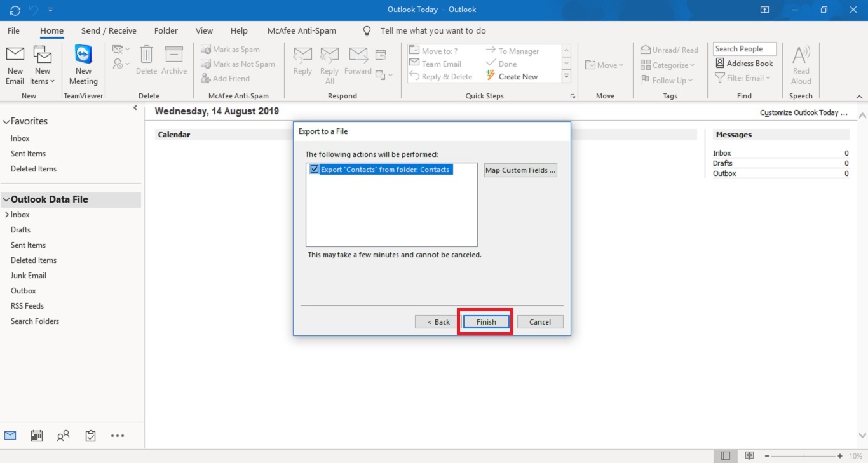The width and height of the screenshot is (868, 463).
Task: Collapse the Outlook Data File tree
Action: click(6, 199)
